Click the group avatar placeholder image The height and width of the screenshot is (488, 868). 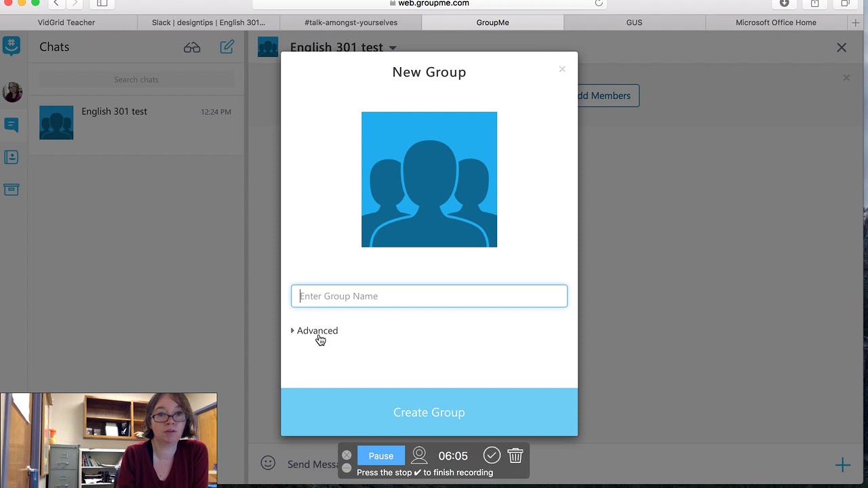(x=429, y=180)
